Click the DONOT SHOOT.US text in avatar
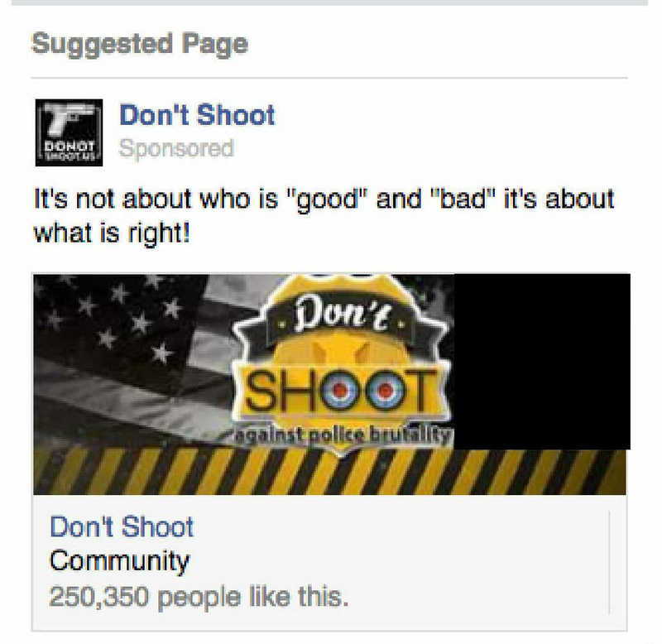Screen dimensions: 662x644 (x=69, y=151)
